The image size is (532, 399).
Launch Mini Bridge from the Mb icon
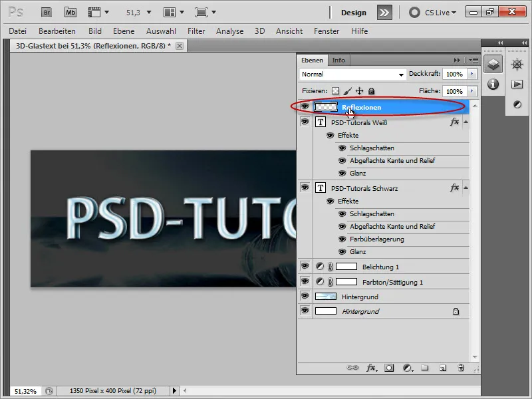70,13
